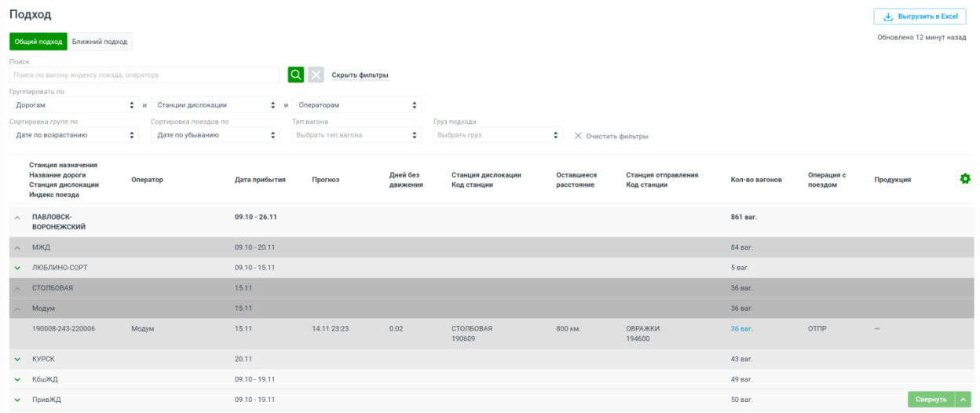Click Выгрузить в Excel button
The width and height of the screenshot is (980, 413).
pyautogui.click(x=920, y=16)
